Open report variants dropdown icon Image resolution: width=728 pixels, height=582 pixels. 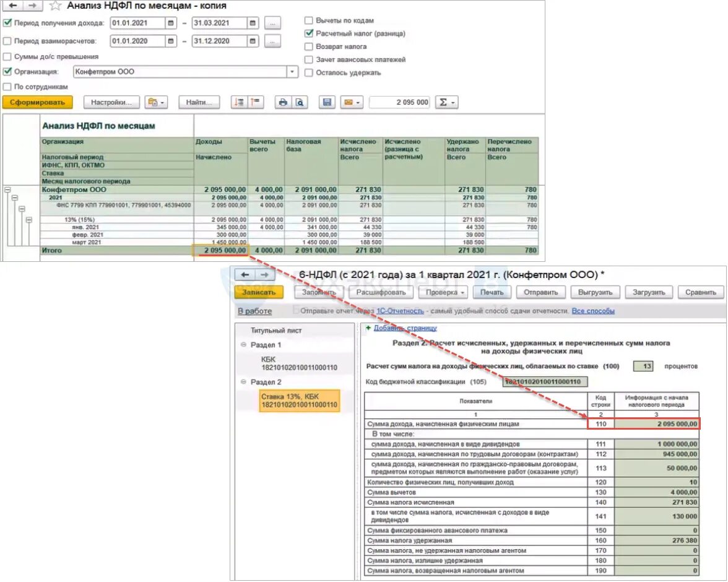pyautogui.click(x=156, y=102)
